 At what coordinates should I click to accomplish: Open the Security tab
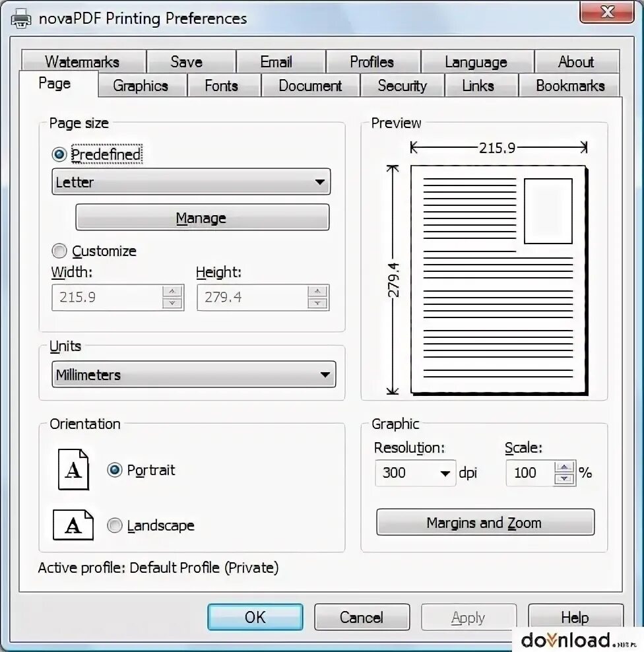[402, 85]
